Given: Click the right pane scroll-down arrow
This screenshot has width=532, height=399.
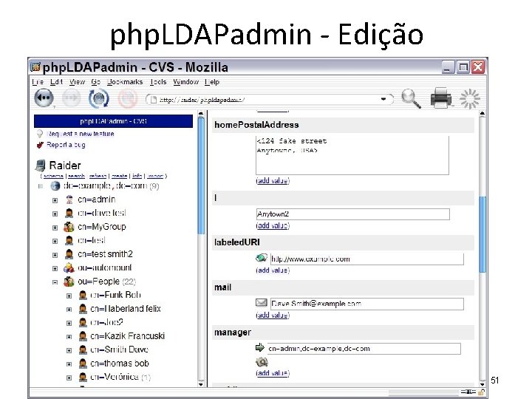Looking at the screenshot, I should pos(482,384).
